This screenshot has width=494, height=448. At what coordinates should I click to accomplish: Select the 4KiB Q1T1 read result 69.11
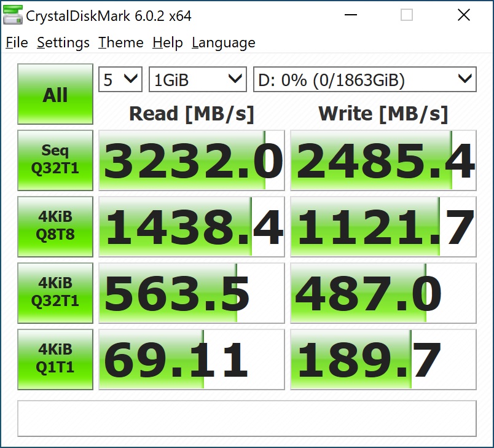[192, 360]
